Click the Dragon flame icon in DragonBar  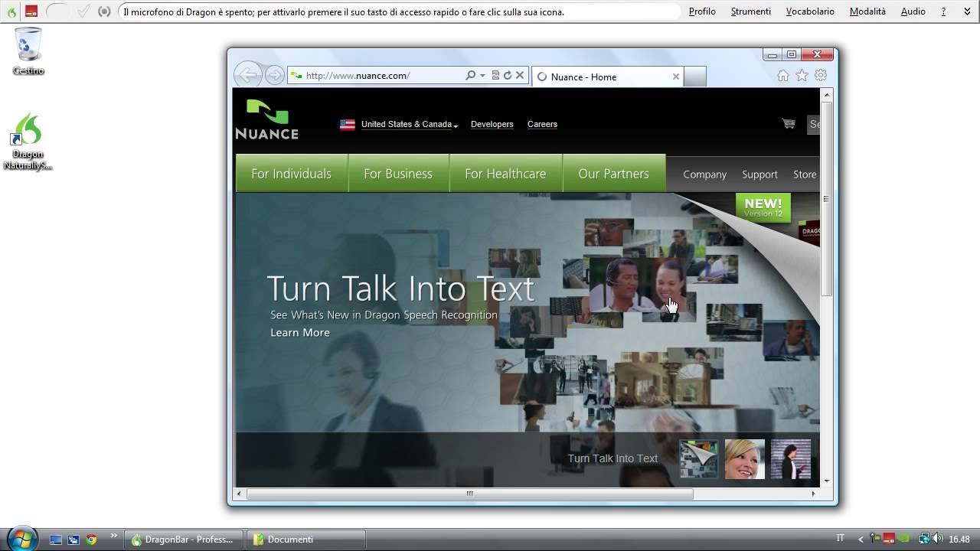point(11,11)
